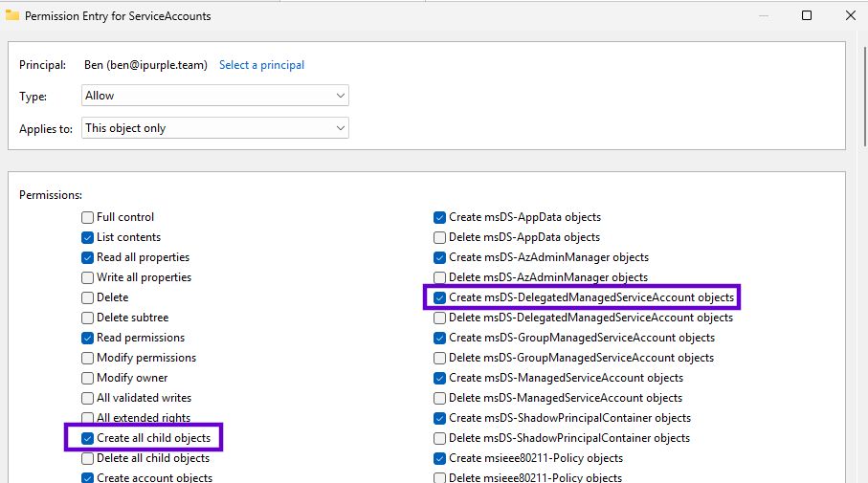Check the Write all properties box
The height and width of the screenshot is (483, 868).
(x=88, y=277)
